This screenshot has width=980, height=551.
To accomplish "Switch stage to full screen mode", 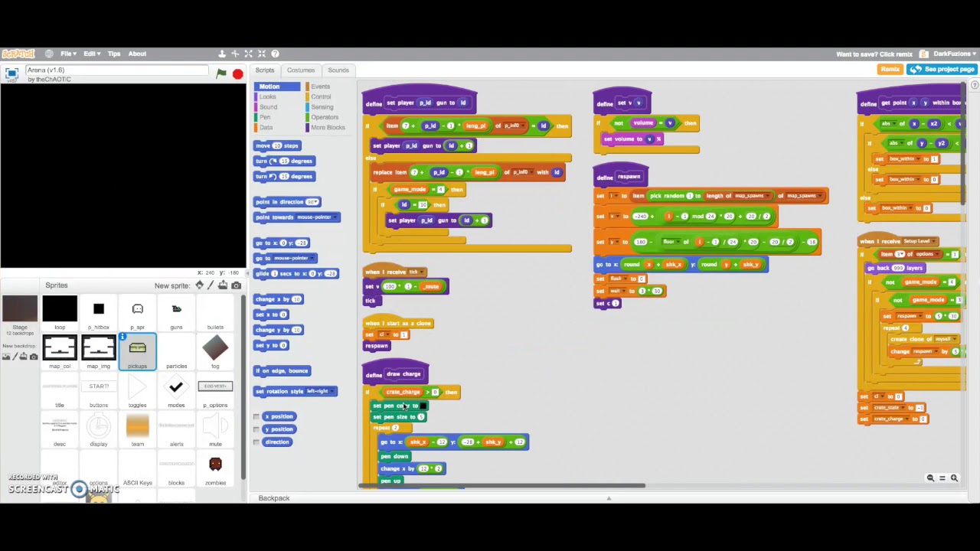I will click(11, 73).
